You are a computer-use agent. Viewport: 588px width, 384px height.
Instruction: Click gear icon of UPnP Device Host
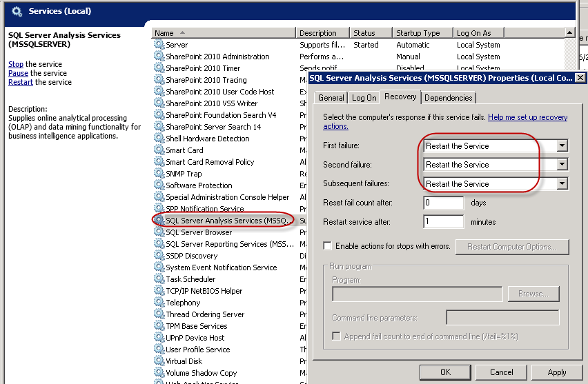click(159, 338)
